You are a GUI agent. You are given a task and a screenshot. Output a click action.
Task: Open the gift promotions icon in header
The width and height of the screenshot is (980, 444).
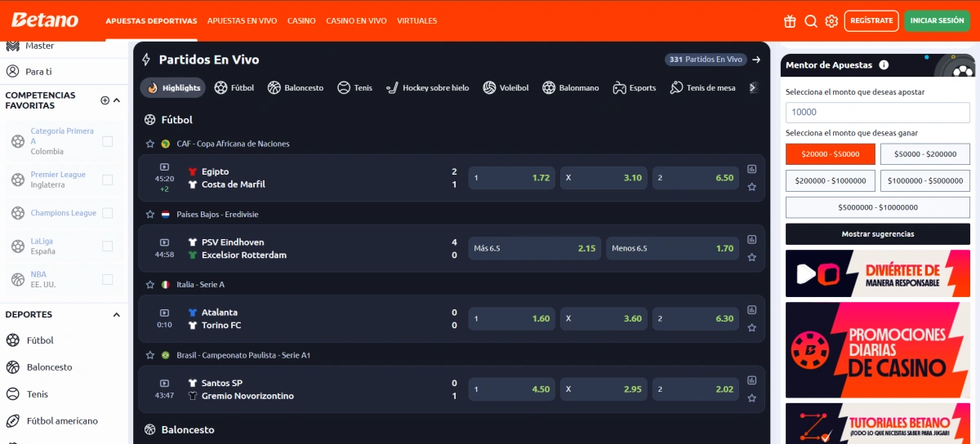click(790, 21)
